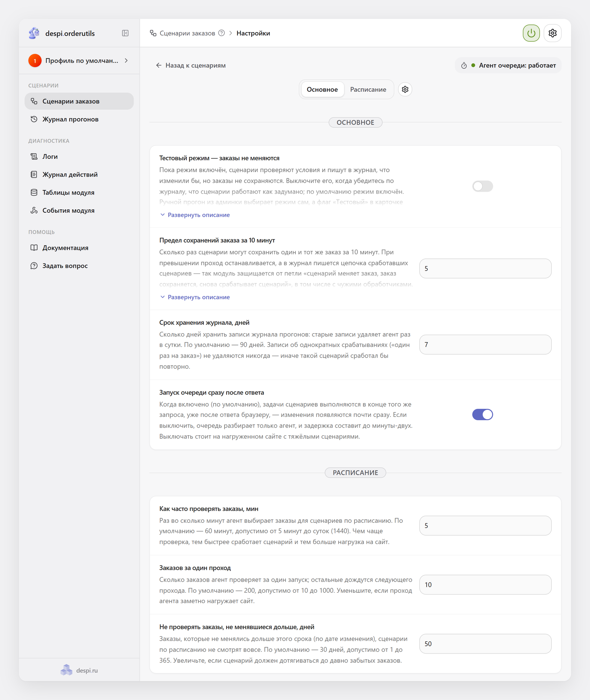This screenshot has height=700, width=590.
Task: Expand the Тестовый режим description
Action: [x=195, y=215]
